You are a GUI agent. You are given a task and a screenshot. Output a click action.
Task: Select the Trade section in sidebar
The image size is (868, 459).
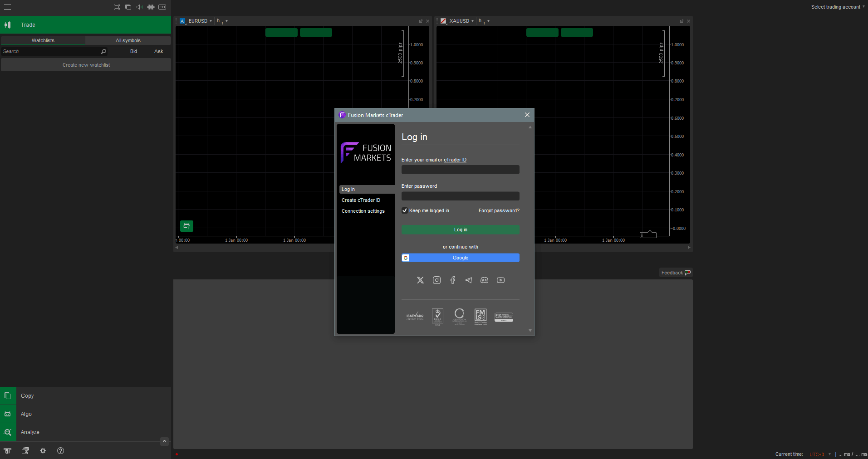coord(85,25)
